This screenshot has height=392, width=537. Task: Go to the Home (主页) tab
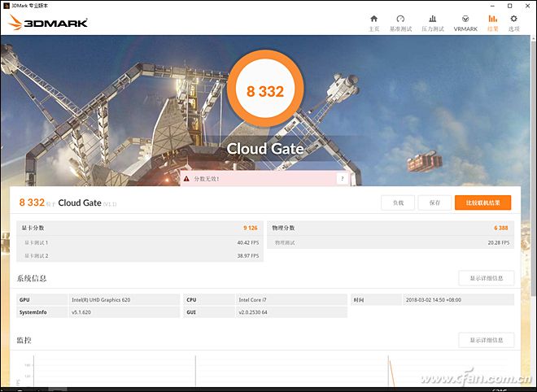point(374,24)
